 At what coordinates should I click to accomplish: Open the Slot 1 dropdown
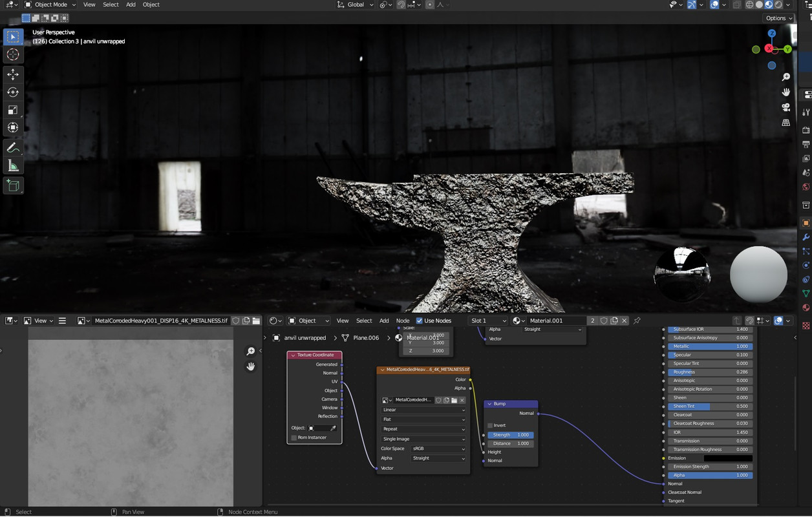488,321
